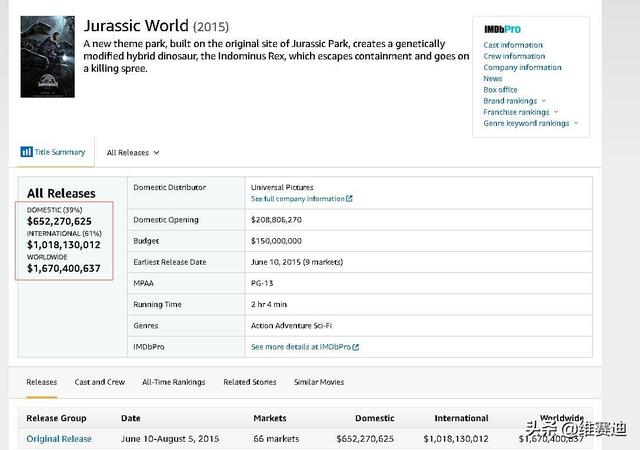The image size is (640, 450).
Task: Open the Similar Movies tab
Action: (x=319, y=382)
